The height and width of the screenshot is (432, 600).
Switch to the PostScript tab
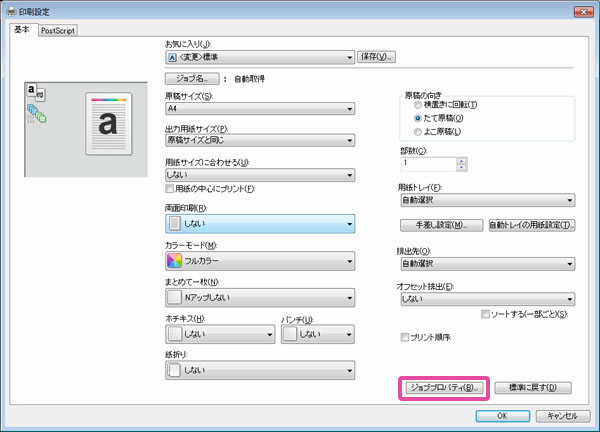click(58, 30)
